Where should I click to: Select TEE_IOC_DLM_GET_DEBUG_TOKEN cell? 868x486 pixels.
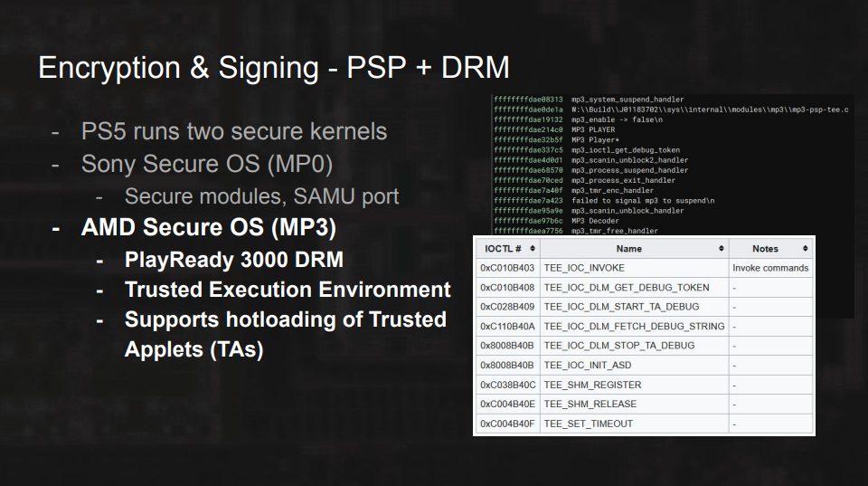pyautogui.click(x=635, y=288)
